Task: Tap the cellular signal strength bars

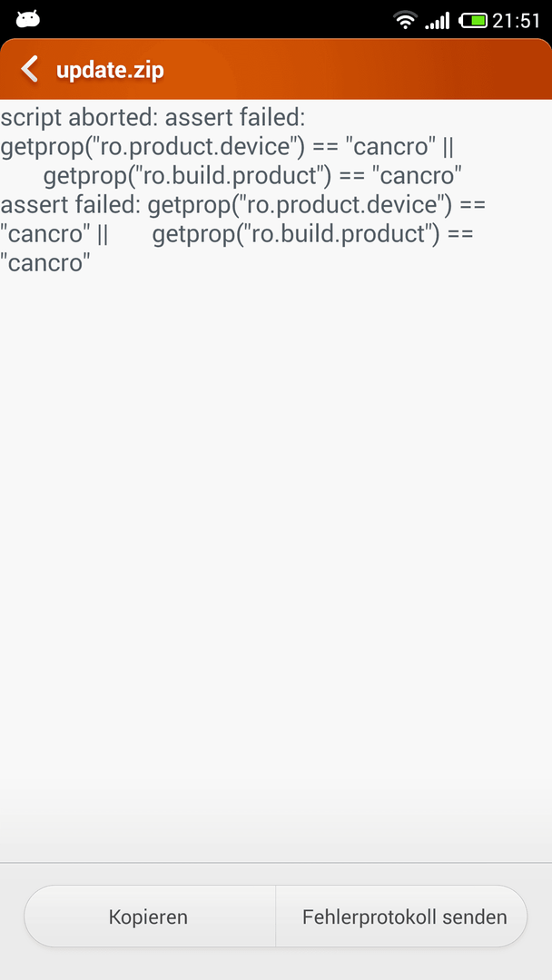Action: [437, 21]
